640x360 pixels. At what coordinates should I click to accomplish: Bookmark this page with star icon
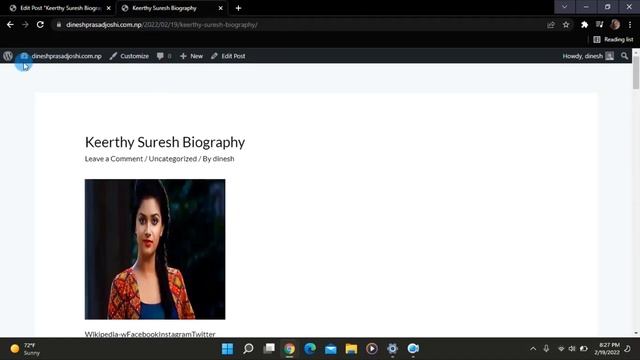tap(566, 24)
